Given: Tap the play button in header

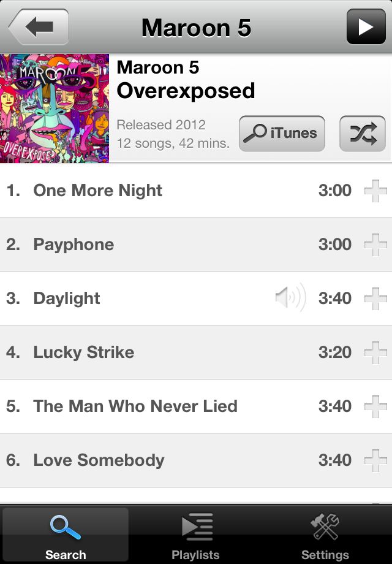Looking at the screenshot, I should point(366,27).
